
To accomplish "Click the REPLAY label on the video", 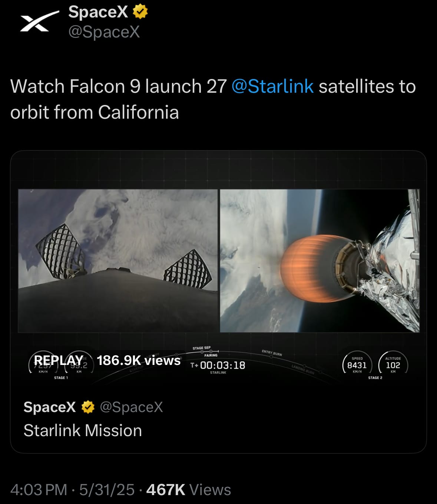I will click(x=58, y=360).
